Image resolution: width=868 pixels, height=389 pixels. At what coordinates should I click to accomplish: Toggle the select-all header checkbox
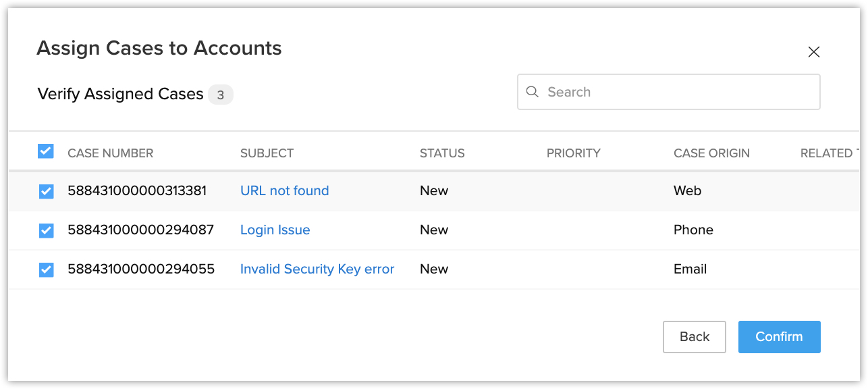tap(45, 151)
